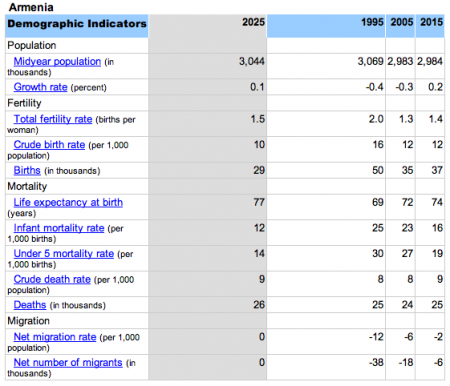The width and height of the screenshot is (450, 386).
Task: Select the 2005 column header
Action: pos(402,22)
